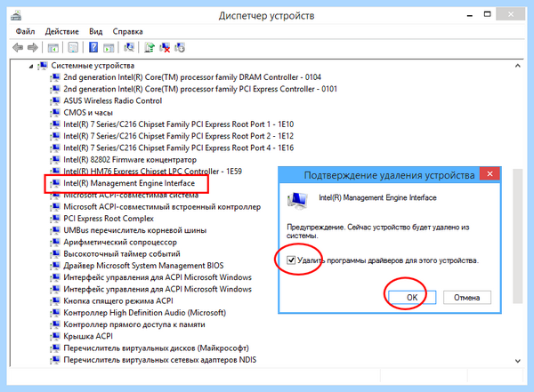This screenshot has height=392, width=534.
Task: Click the device icon beside CMOS и часы
Action: pyautogui.click(x=55, y=113)
